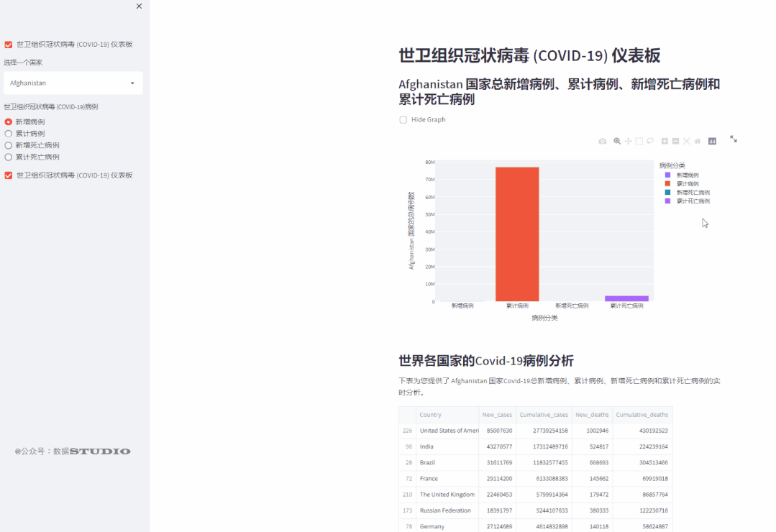Image resolution: width=776 pixels, height=532 pixels.
Task: Select the Zoom tool in the chart toolbar
Action: coord(617,141)
